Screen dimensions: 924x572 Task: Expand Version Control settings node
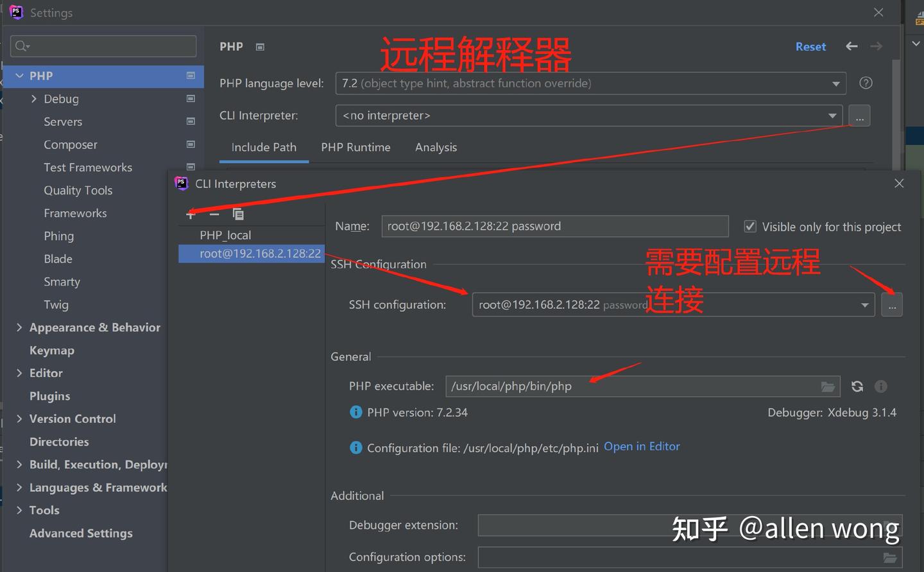pyautogui.click(x=19, y=419)
